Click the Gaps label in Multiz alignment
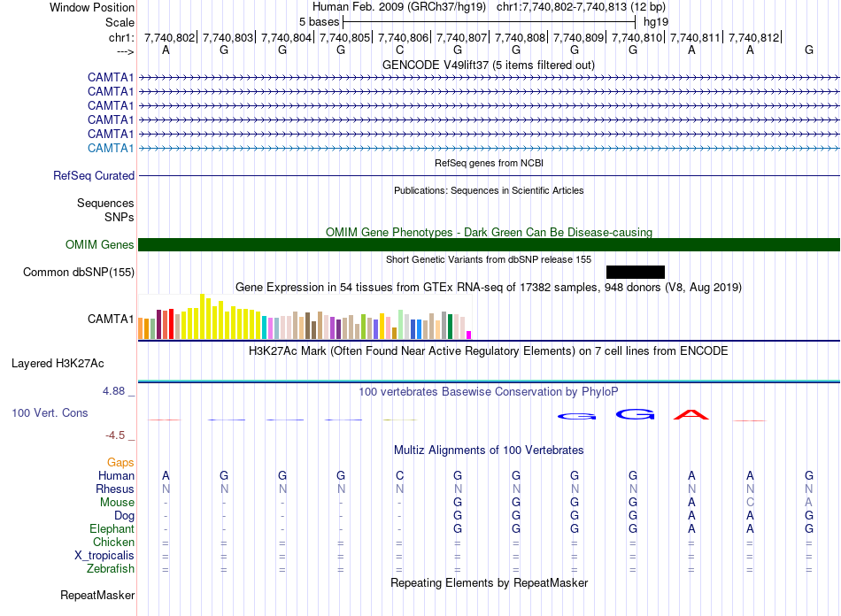Viewport: 841px width, 616px height. tap(120, 462)
